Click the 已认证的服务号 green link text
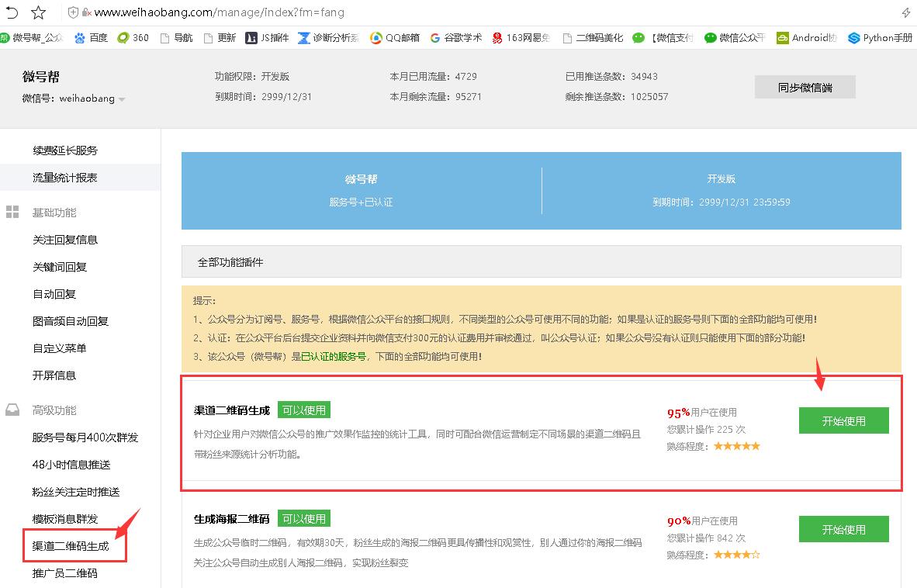Viewport: 917px width, 588px height. (334, 356)
